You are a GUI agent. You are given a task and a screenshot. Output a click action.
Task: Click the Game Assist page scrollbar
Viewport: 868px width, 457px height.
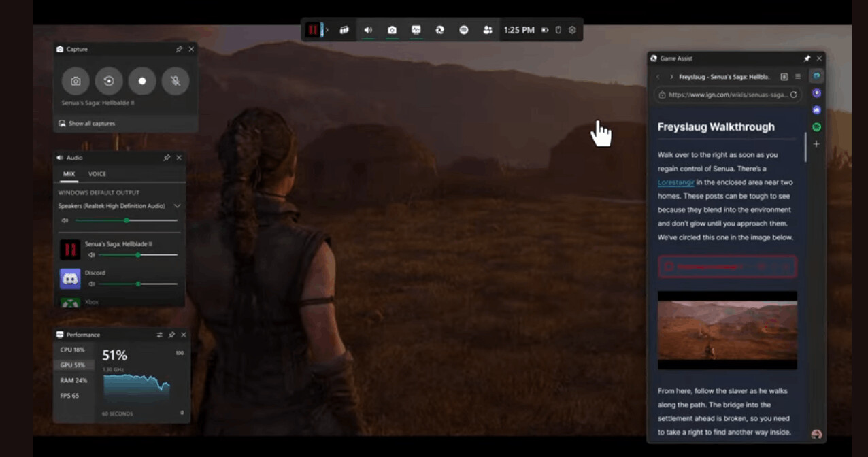point(805,148)
